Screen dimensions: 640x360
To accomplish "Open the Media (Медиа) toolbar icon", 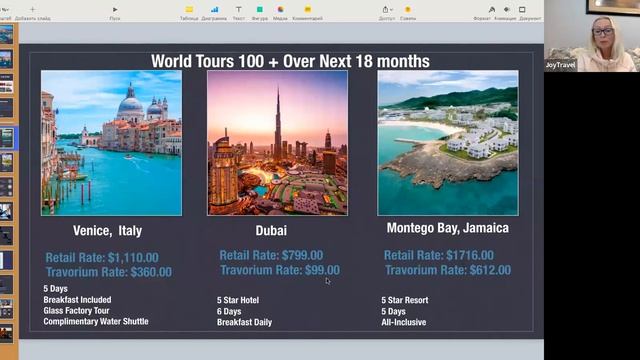I will 280,9.
